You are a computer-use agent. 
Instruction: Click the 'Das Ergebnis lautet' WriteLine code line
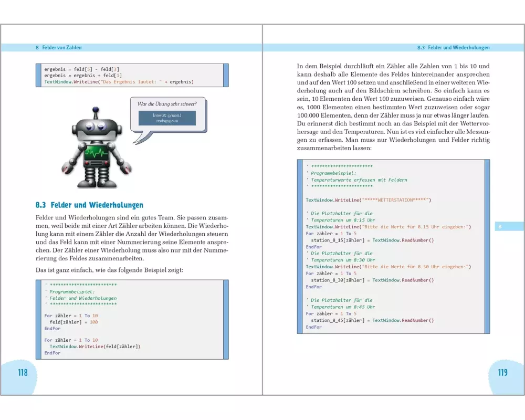tap(119, 82)
